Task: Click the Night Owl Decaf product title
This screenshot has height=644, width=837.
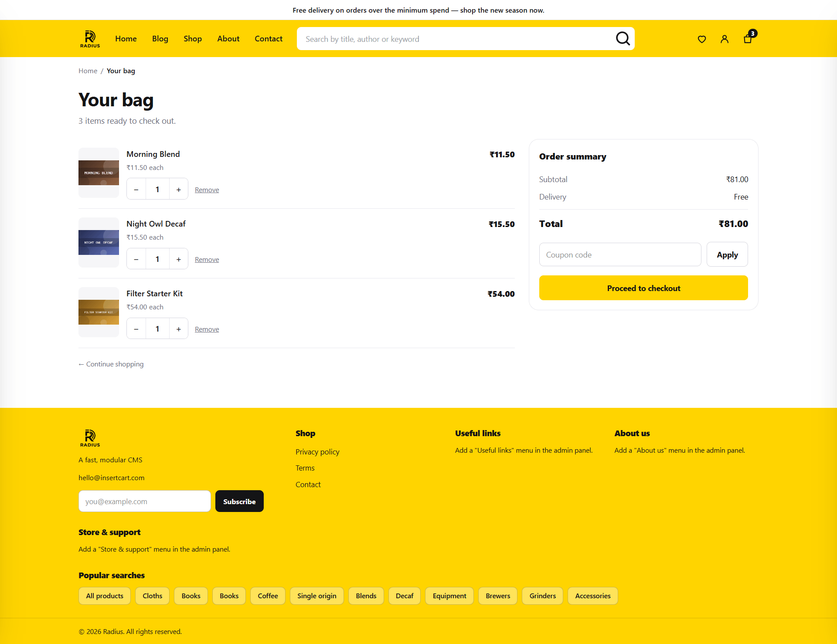Action: click(156, 224)
